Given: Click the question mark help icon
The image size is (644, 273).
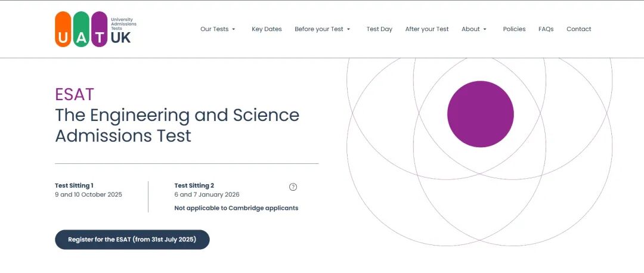Looking at the screenshot, I should [293, 187].
